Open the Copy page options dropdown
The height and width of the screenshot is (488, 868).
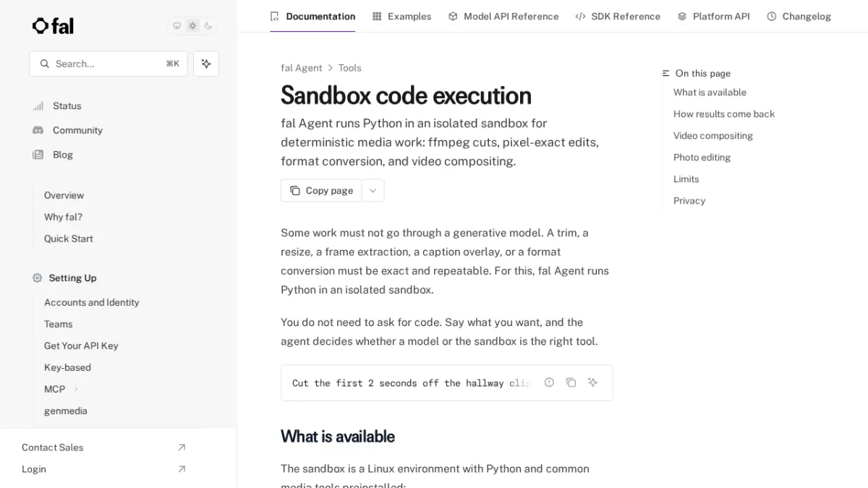(x=373, y=191)
